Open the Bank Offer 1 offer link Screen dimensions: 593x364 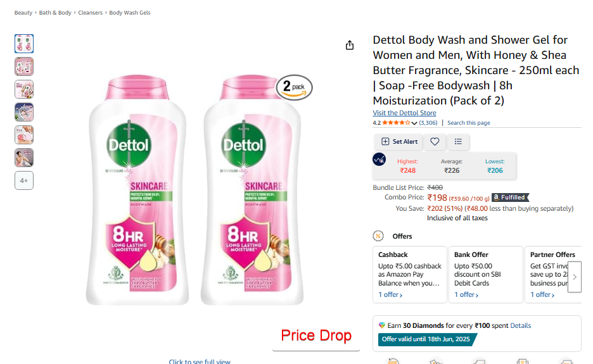click(466, 294)
